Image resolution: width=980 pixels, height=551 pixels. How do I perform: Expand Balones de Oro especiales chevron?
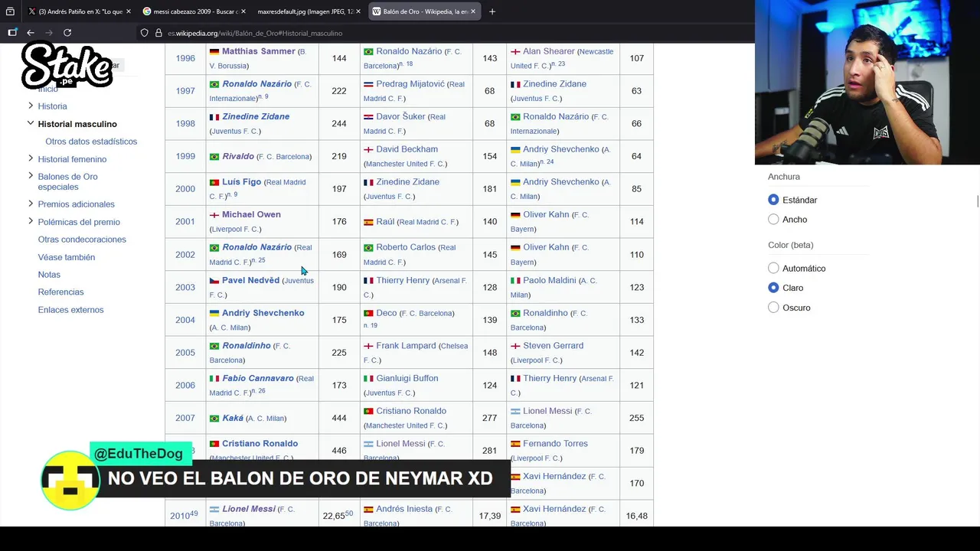tap(31, 176)
